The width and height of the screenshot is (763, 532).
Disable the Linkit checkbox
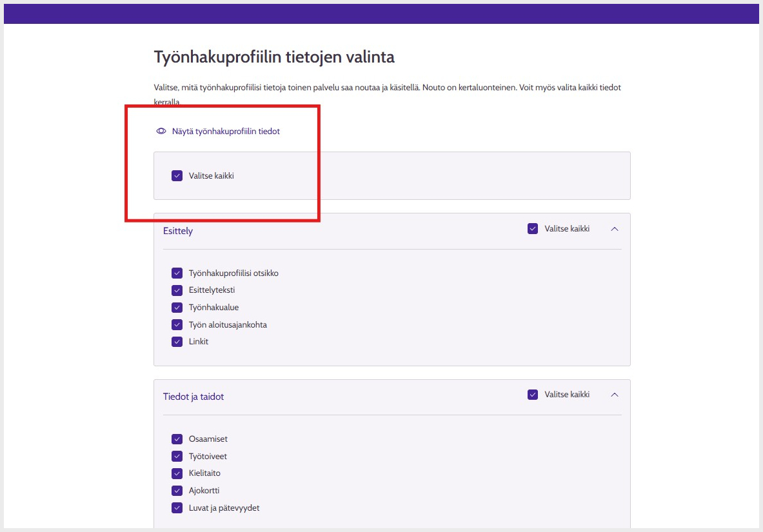[x=177, y=342]
